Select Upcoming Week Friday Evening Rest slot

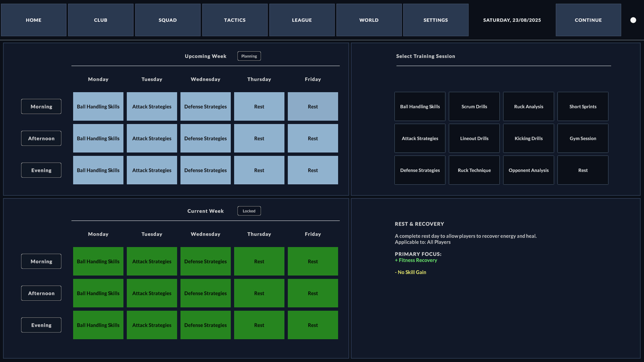tap(313, 170)
